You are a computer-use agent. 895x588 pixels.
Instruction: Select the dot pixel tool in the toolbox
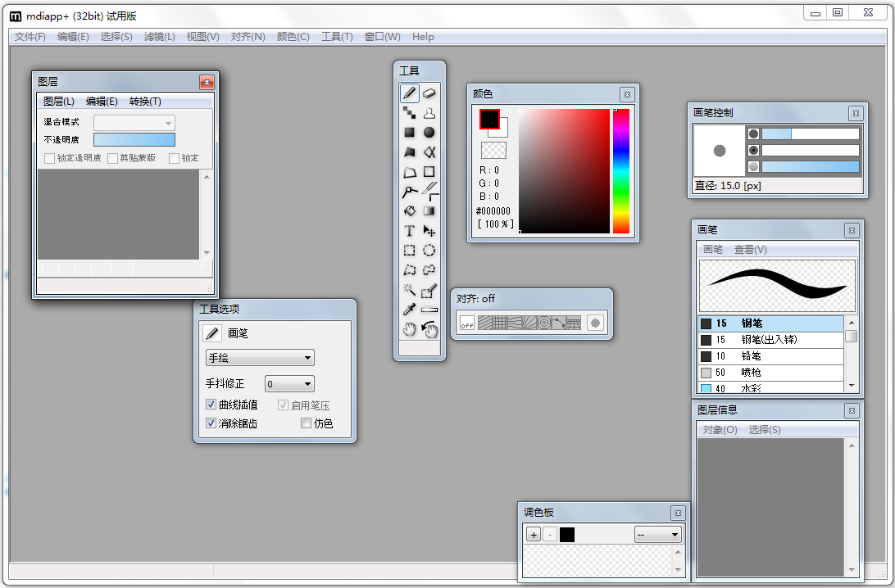click(409, 113)
